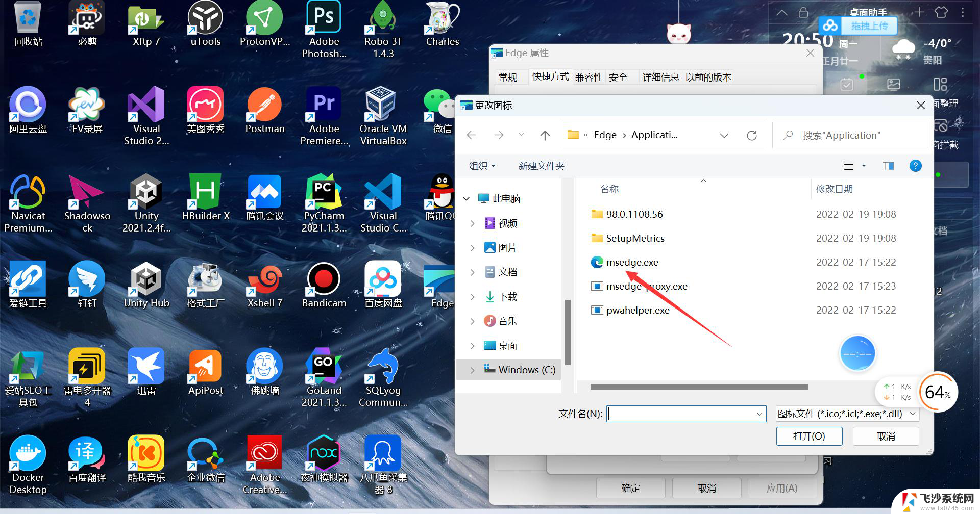Launch Xshell 7 shortcut

click(x=265, y=286)
